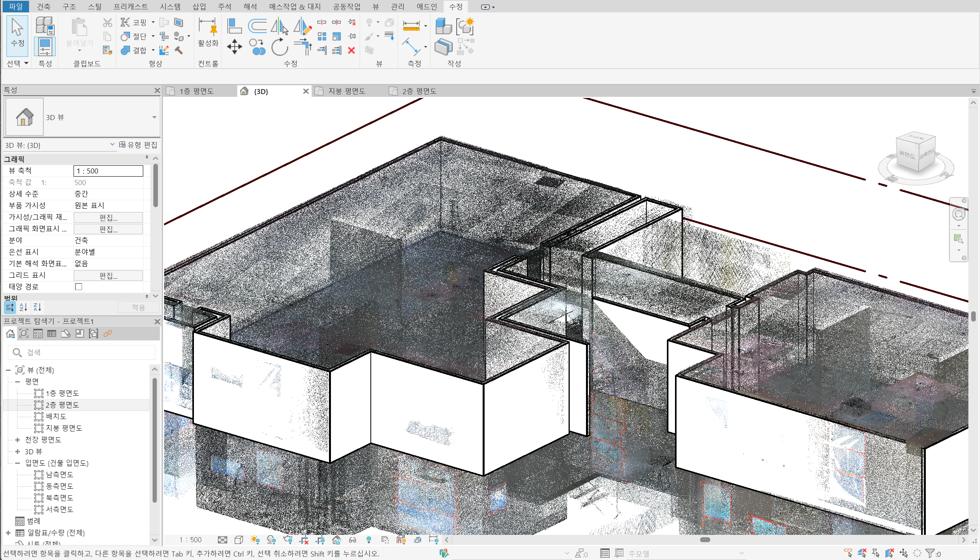Open the 3D 뷰 type selector dropdown

point(154,117)
